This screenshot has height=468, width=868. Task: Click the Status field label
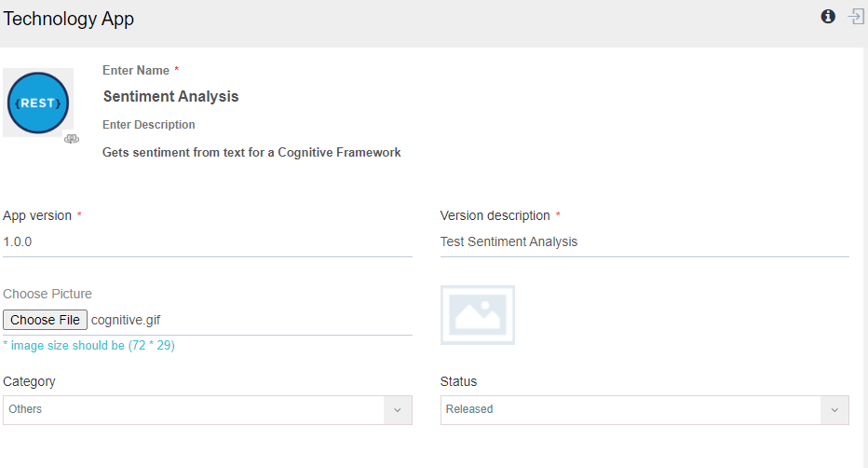point(458,381)
